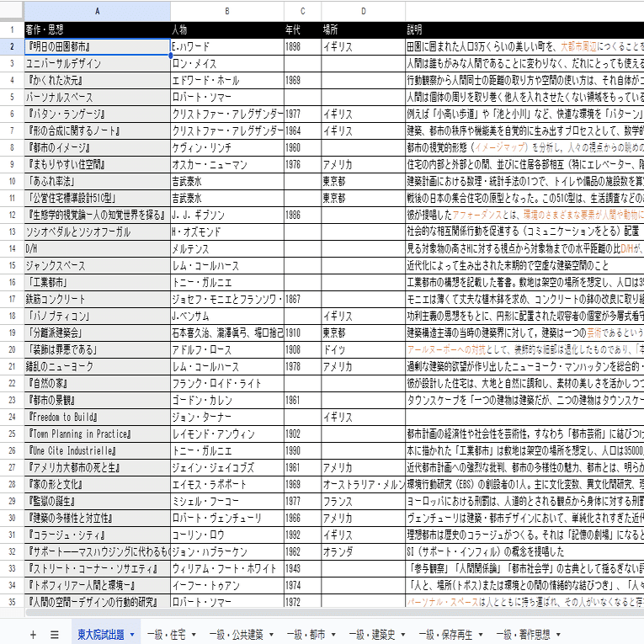Screen dimensions: 644x644
Task: Select row 10 header
Action: [x=12, y=182]
